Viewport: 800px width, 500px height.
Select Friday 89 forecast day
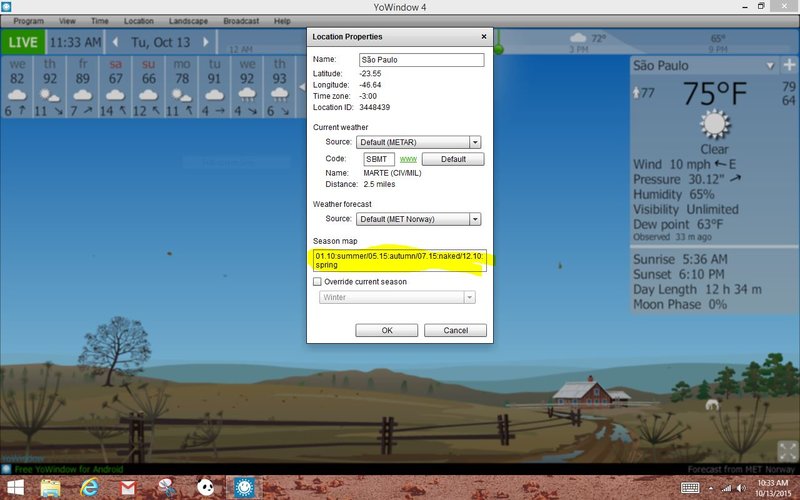(82, 87)
